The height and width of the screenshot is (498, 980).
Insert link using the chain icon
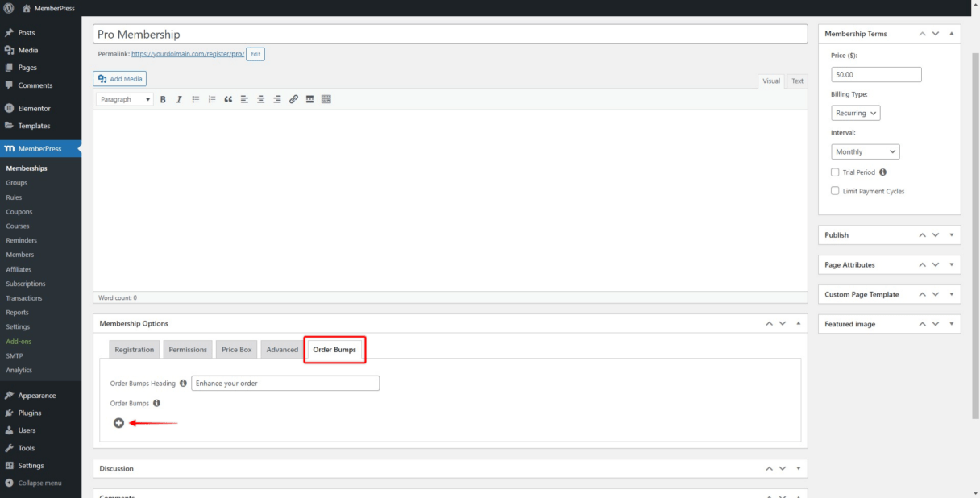293,99
